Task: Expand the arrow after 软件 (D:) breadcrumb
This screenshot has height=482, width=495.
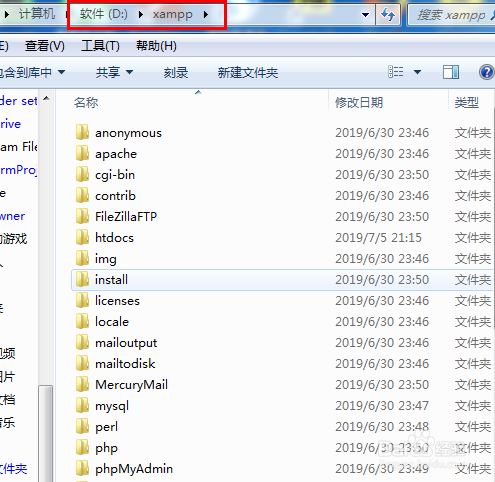Action: pyautogui.click(x=141, y=15)
